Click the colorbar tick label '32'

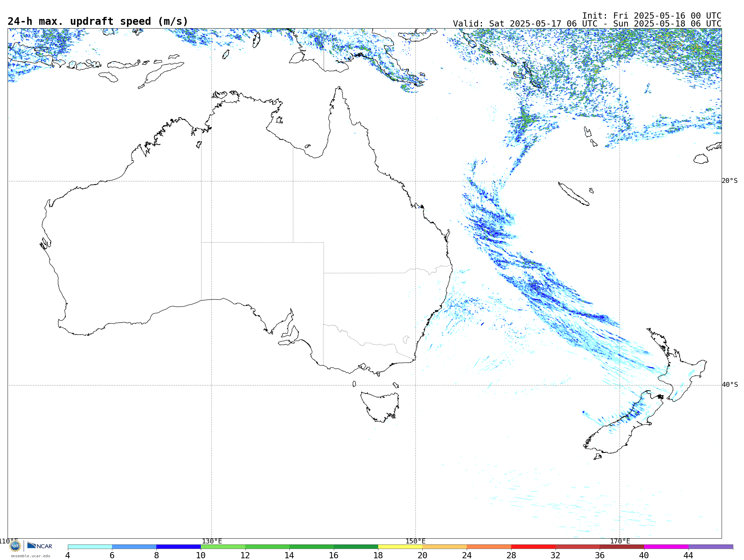[555, 556]
